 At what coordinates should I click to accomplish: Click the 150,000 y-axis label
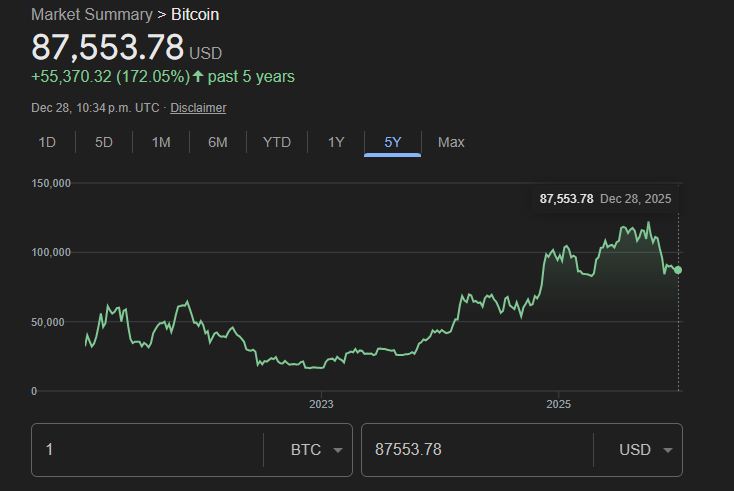51,183
